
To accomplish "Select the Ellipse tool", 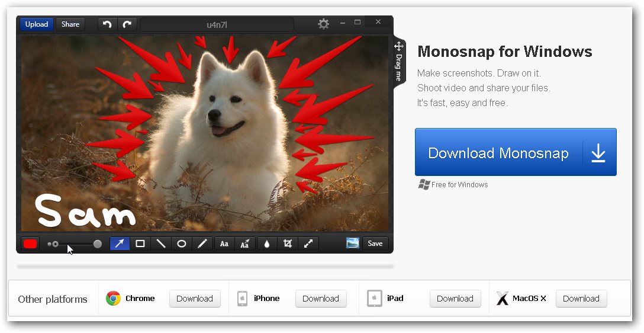I will (181, 244).
